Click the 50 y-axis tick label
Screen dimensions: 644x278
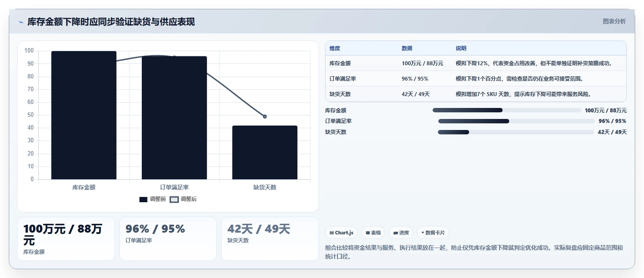(x=30, y=115)
